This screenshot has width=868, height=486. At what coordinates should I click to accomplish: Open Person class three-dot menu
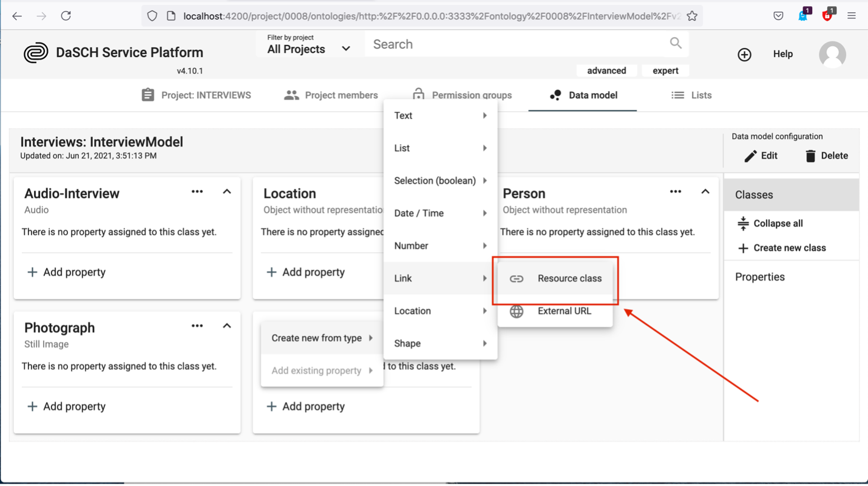pyautogui.click(x=675, y=191)
